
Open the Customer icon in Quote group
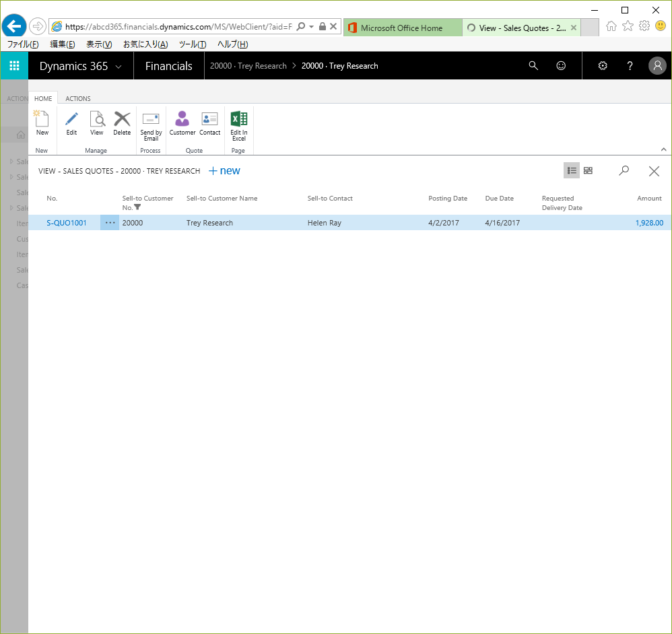tap(182, 118)
